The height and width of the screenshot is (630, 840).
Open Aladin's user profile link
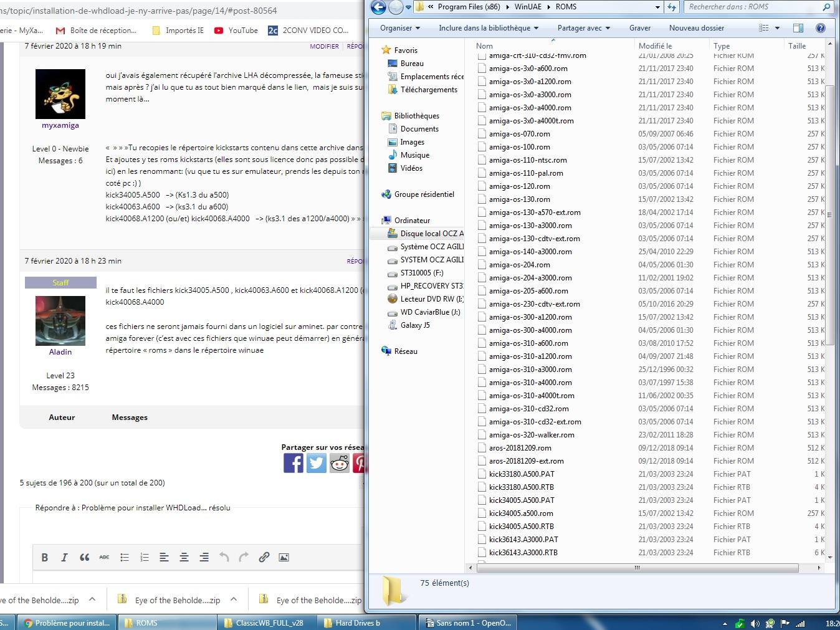tap(60, 352)
